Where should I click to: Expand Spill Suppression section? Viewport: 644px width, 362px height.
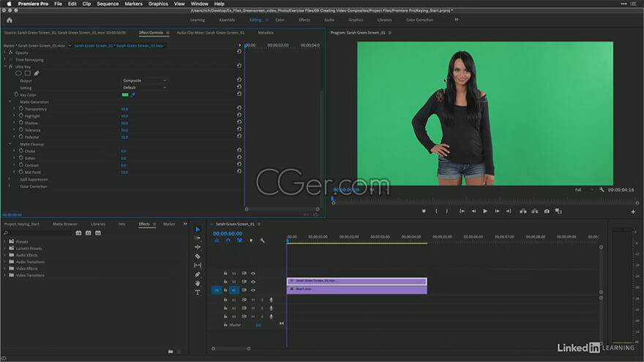click(x=10, y=179)
